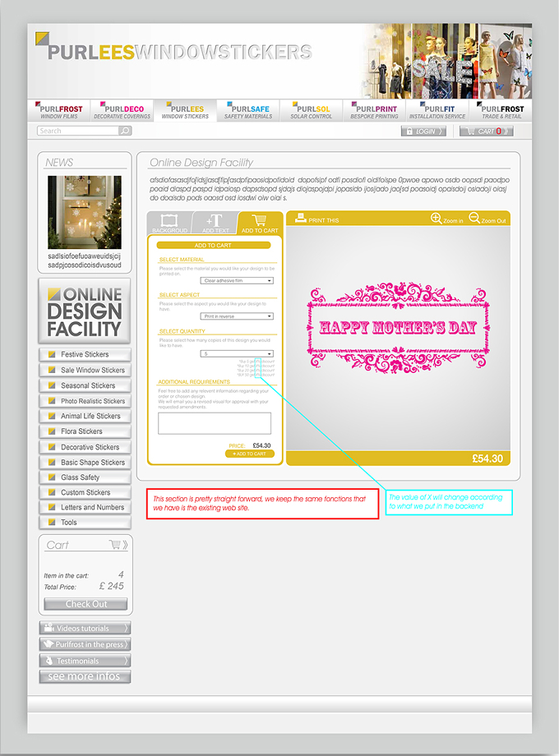Click the additional requirements text box
Viewport: 559px width, 756px height.
pos(215,423)
